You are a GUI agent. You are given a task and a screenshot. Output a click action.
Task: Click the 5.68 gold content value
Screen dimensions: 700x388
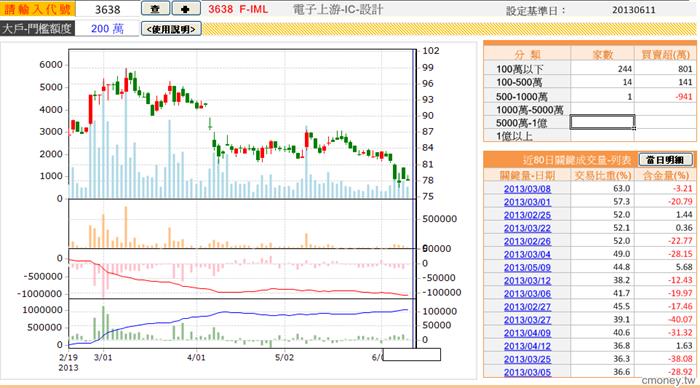click(684, 267)
